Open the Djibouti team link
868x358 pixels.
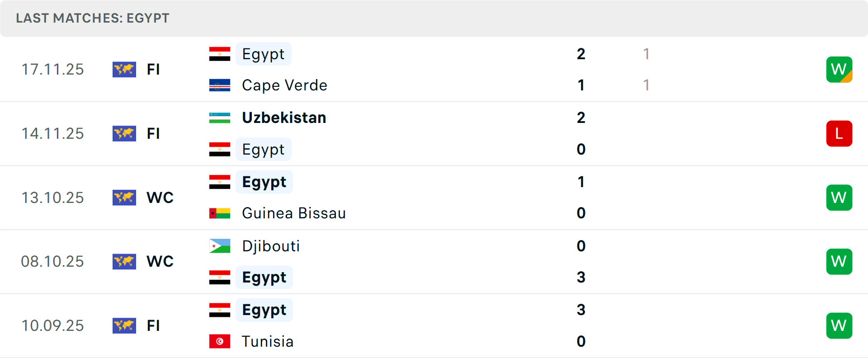click(x=271, y=246)
